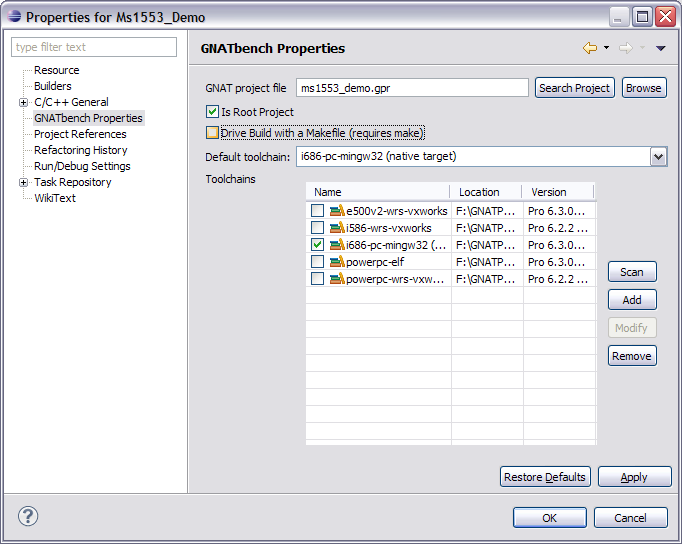This screenshot has width=682, height=544.
Task: Uncheck the i686-pc-mingw32 toolchain box
Action: 318,245
